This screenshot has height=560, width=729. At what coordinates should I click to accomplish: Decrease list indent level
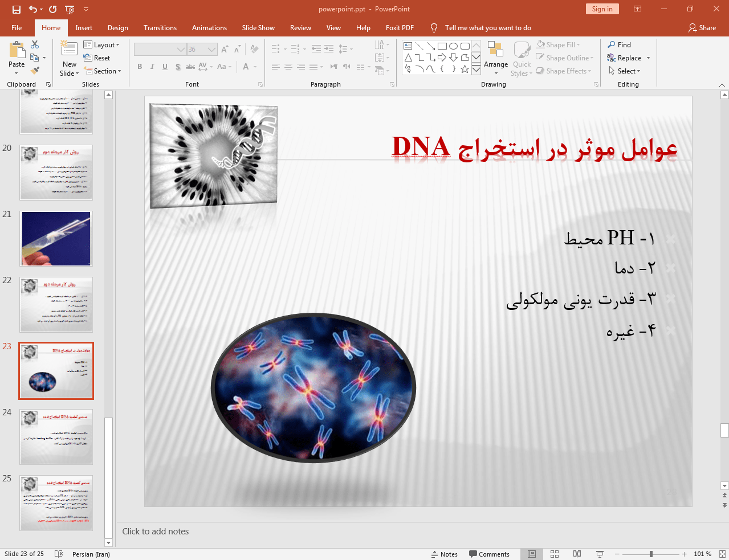pos(316,49)
